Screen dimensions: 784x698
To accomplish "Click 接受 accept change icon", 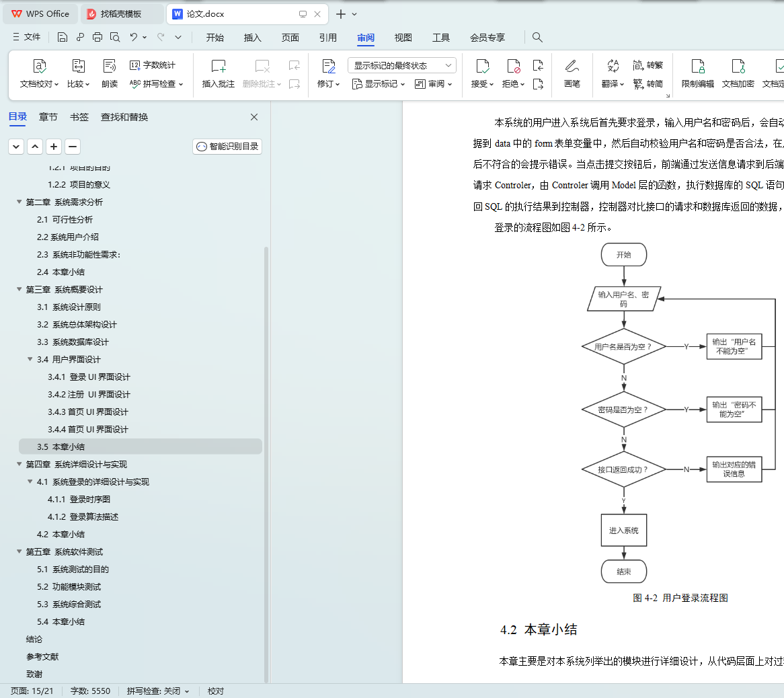I will point(483,67).
